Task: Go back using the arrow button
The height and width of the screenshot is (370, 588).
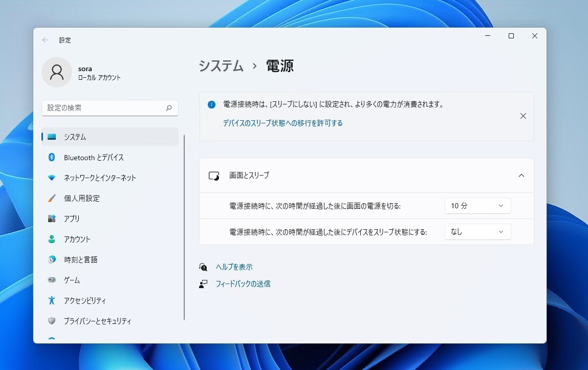Action: pos(46,40)
